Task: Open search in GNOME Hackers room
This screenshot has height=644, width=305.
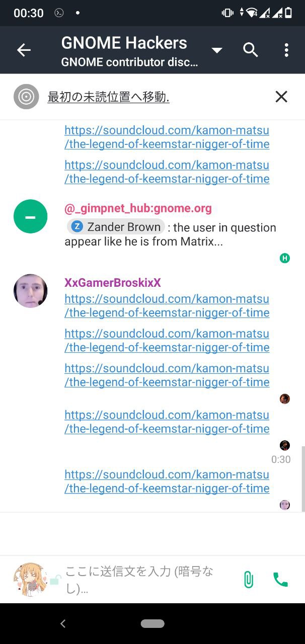Action: point(250,50)
